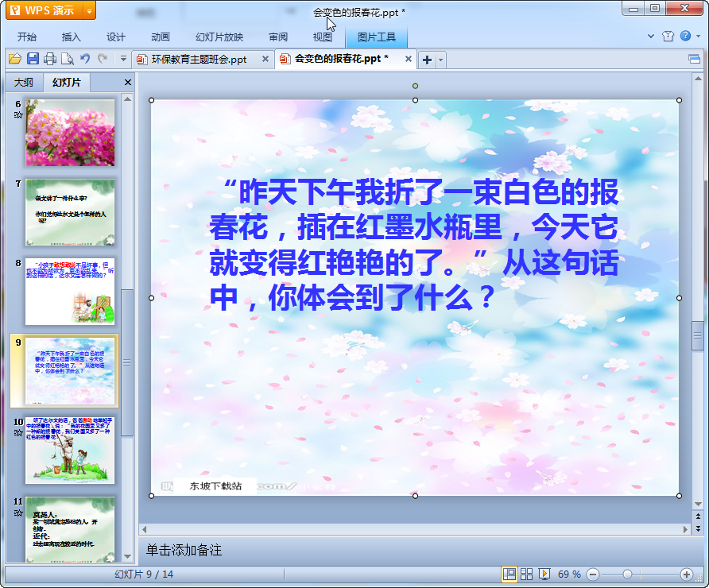The height and width of the screenshot is (588, 709).
Task: Click the zoom slider handle
Action: click(627, 574)
